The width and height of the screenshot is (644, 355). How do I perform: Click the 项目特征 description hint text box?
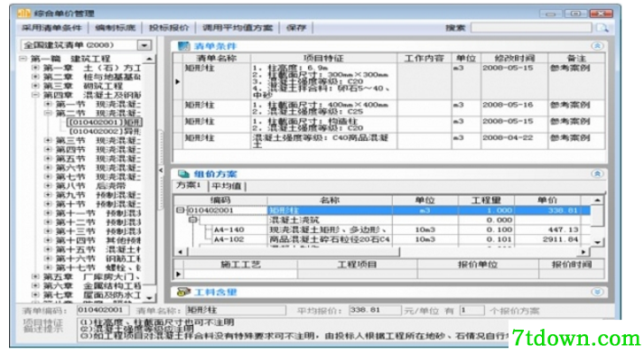coord(292,330)
